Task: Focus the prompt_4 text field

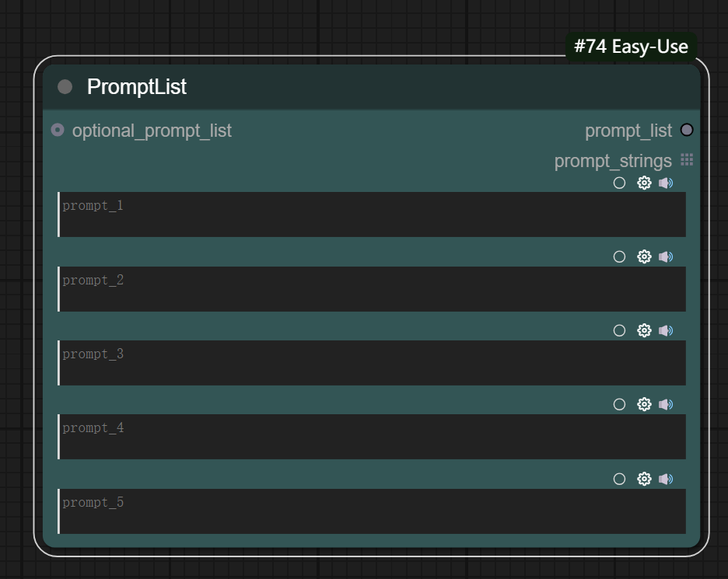Action: click(x=372, y=437)
